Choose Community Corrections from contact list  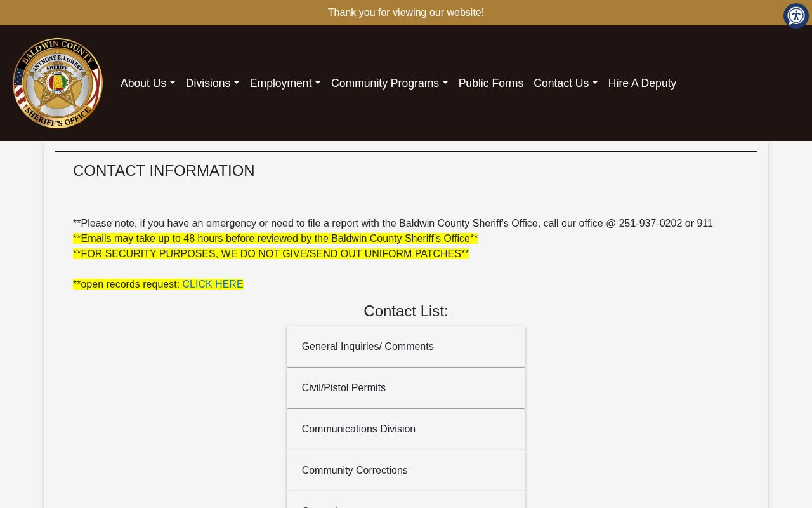406,471
